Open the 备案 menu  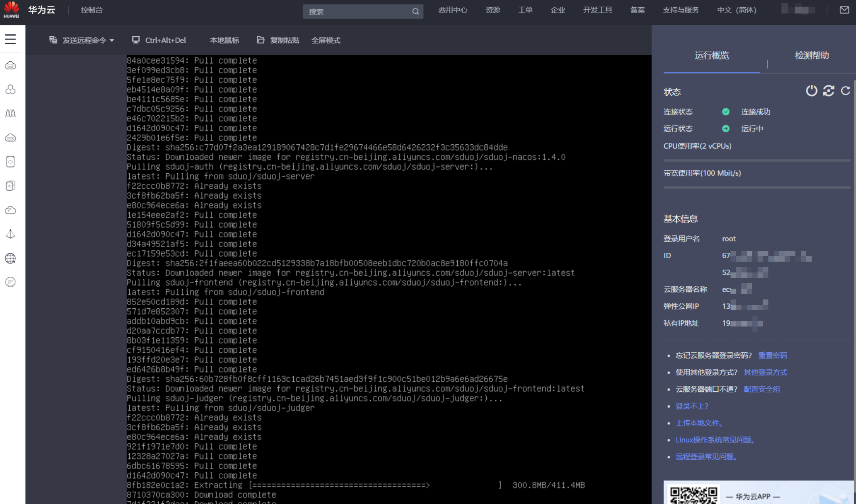click(637, 10)
